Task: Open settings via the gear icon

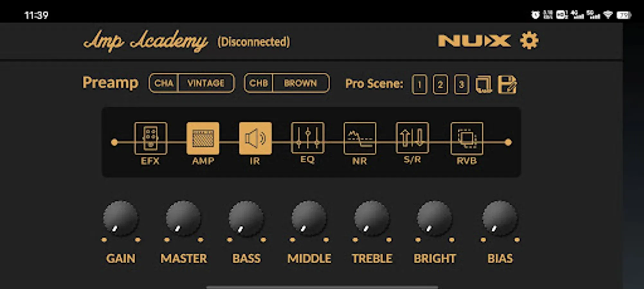Action: [529, 41]
